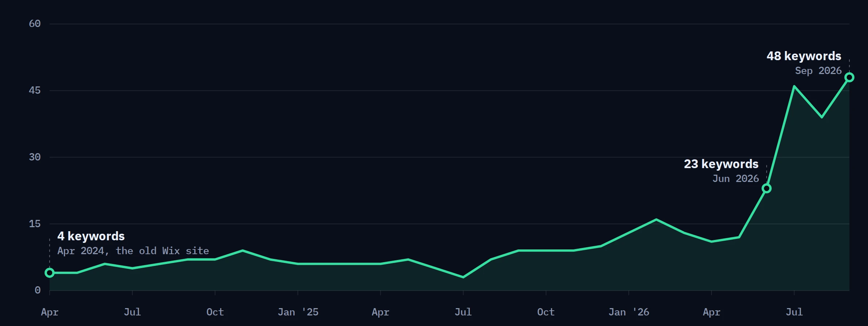Click the 'Jan '25' x-axis label
The width and height of the screenshot is (868, 326).
298,312
